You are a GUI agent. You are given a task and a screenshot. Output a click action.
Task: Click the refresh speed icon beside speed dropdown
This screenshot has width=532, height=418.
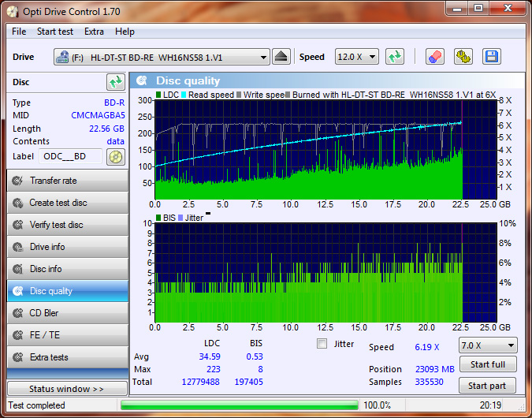[395, 57]
